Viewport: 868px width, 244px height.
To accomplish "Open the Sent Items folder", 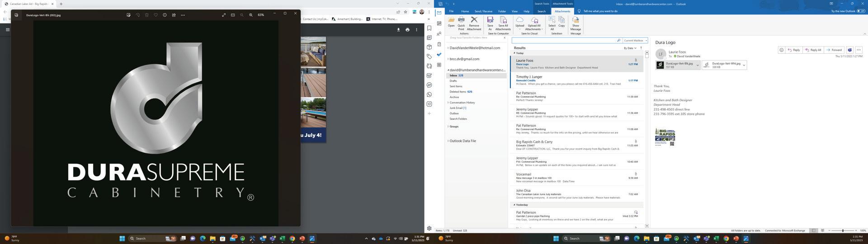I will tap(456, 86).
